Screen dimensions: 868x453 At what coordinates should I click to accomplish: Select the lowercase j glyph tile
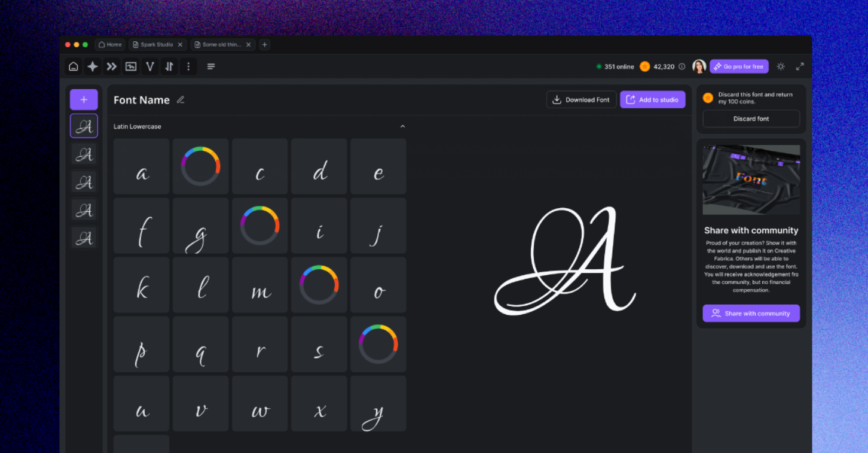[x=378, y=226]
